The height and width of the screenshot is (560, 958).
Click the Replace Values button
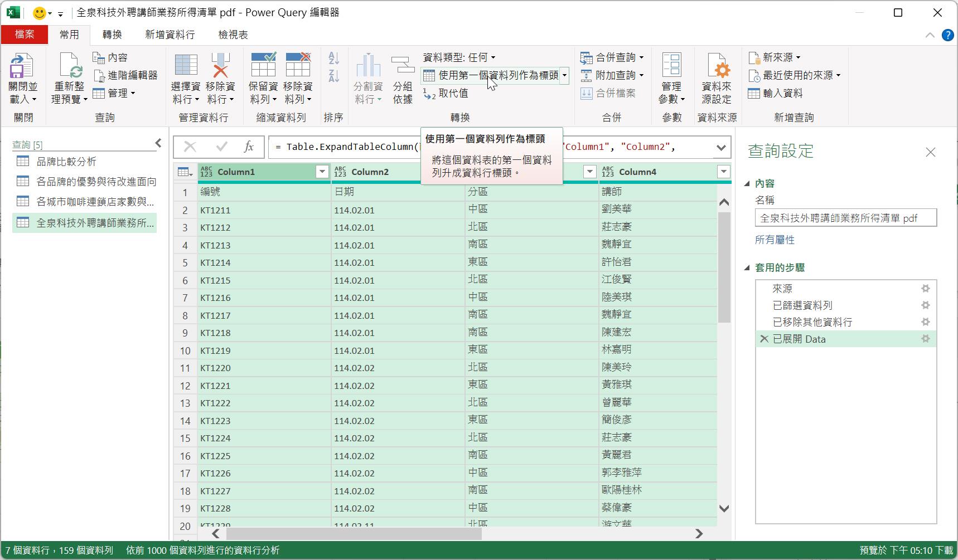click(x=446, y=94)
